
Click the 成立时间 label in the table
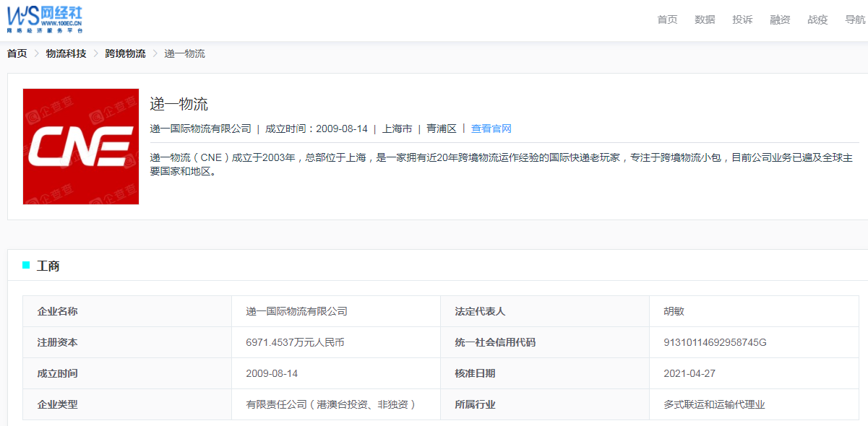(127, 373)
